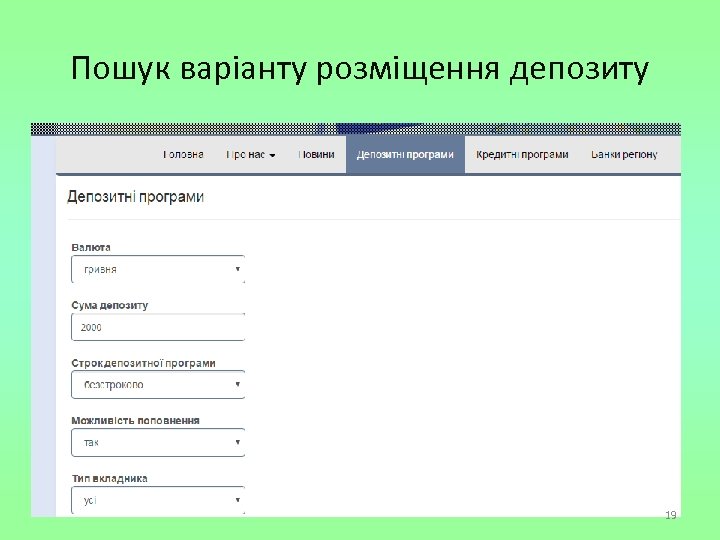Click the Депозитні програми page heading
720x540 pixels.
coord(135,197)
